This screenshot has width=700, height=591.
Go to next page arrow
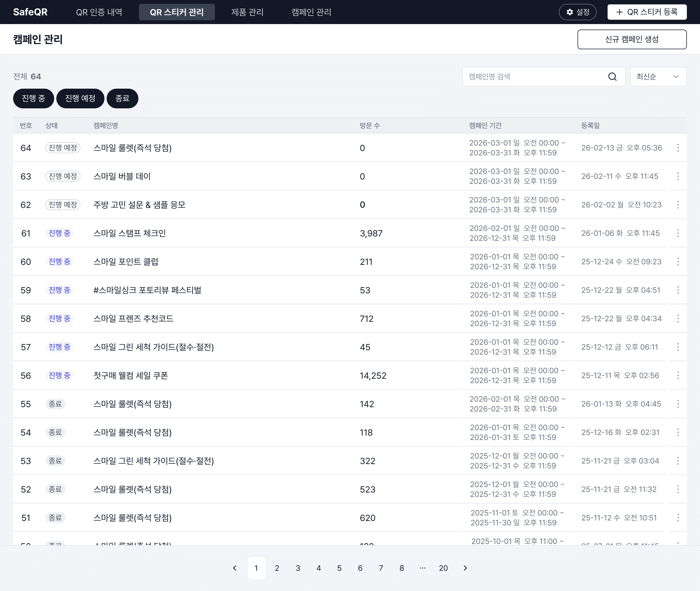pos(465,568)
